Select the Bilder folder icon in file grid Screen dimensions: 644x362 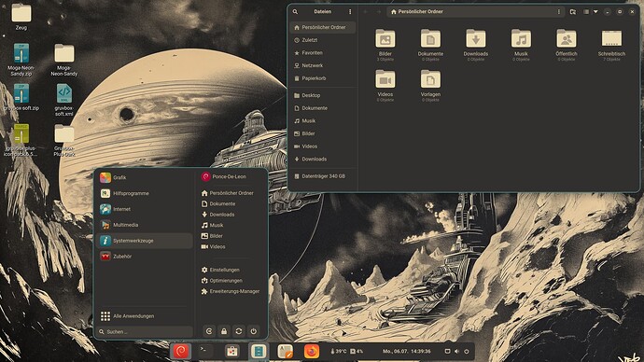coord(385,39)
